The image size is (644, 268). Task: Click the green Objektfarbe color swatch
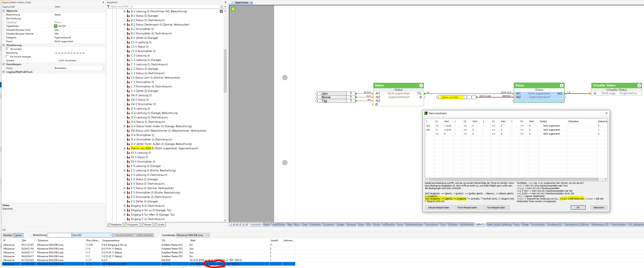tap(56, 26)
